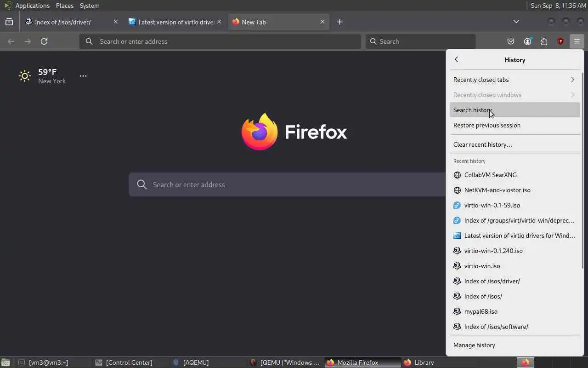Open weather widget options ellipsis

point(83,76)
